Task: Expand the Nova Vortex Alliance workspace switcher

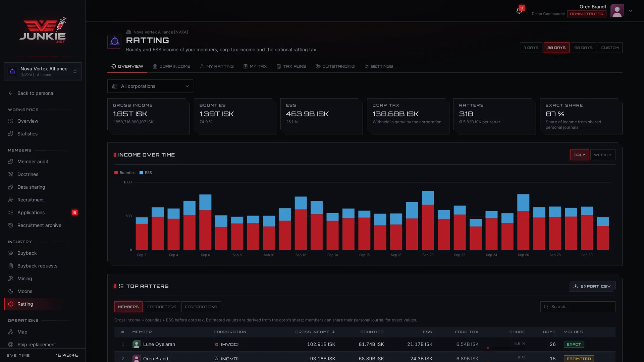Action: coord(43,71)
